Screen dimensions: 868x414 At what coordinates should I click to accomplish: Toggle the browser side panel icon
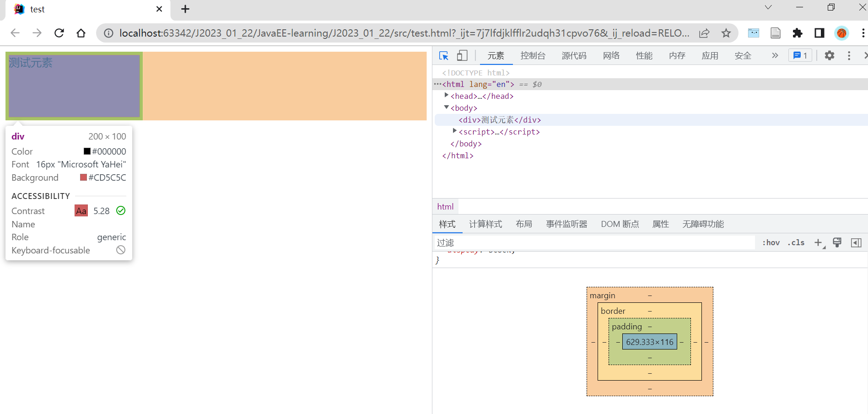click(x=819, y=33)
